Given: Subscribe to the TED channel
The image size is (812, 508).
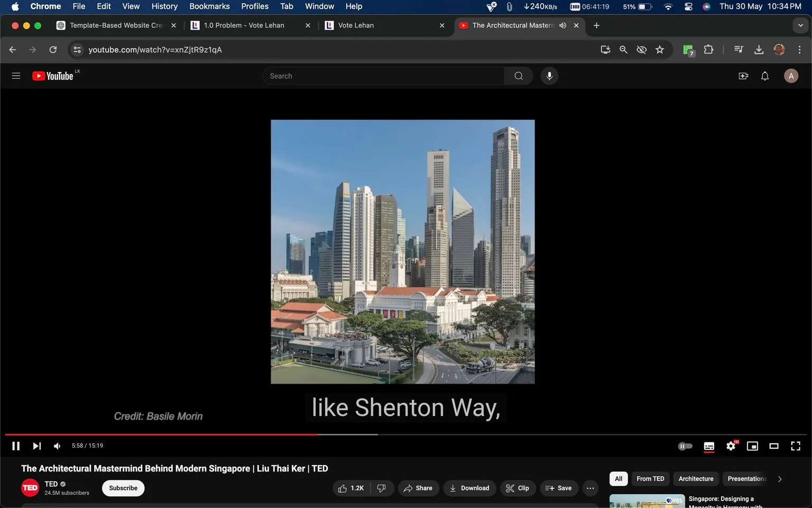Looking at the screenshot, I should pos(123,488).
